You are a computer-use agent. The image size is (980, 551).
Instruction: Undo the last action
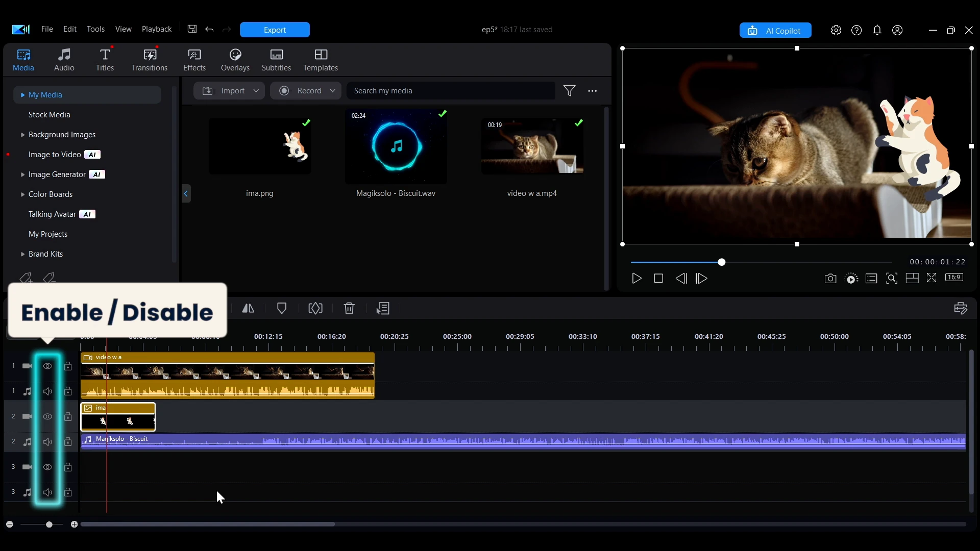click(x=209, y=29)
